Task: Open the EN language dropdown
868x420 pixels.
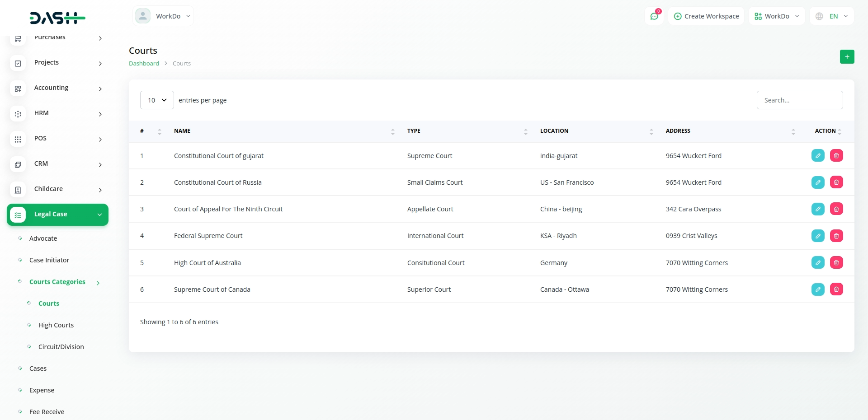Action: point(832,16)
